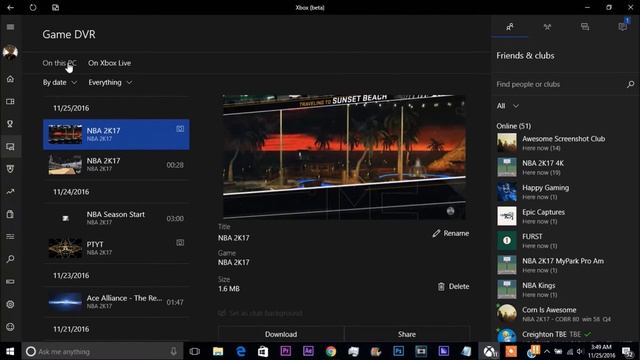Screen dimensions: 640x360
Task: Open Trending arrow sidebar icon
Action: (10, 191)
